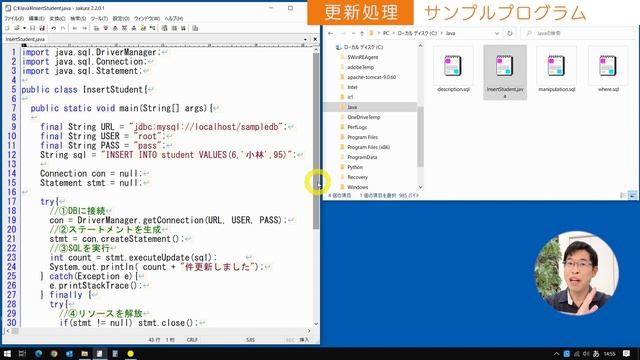Click ローカル ディスク (C:) in address path

pyautogui.click(x=417, y=33)
